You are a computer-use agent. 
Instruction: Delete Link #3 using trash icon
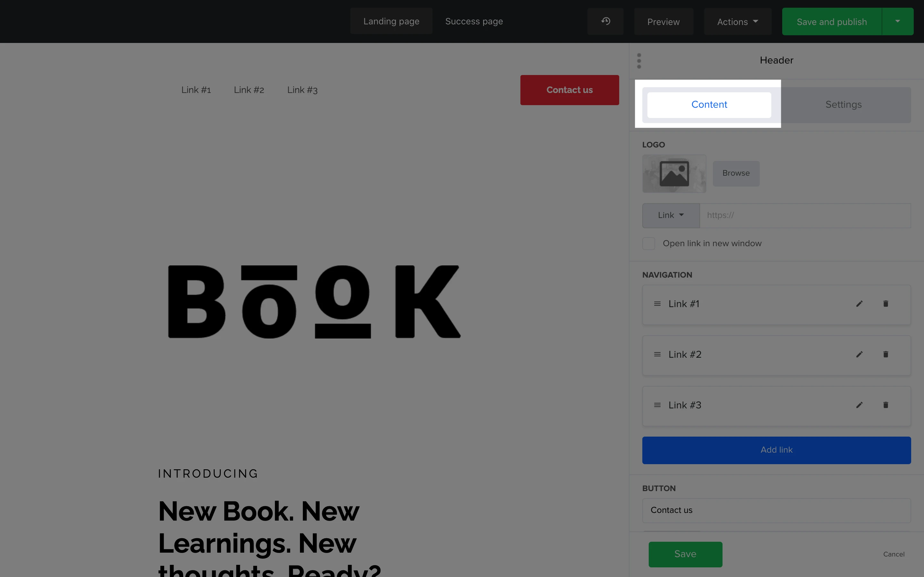pos(886,405)
